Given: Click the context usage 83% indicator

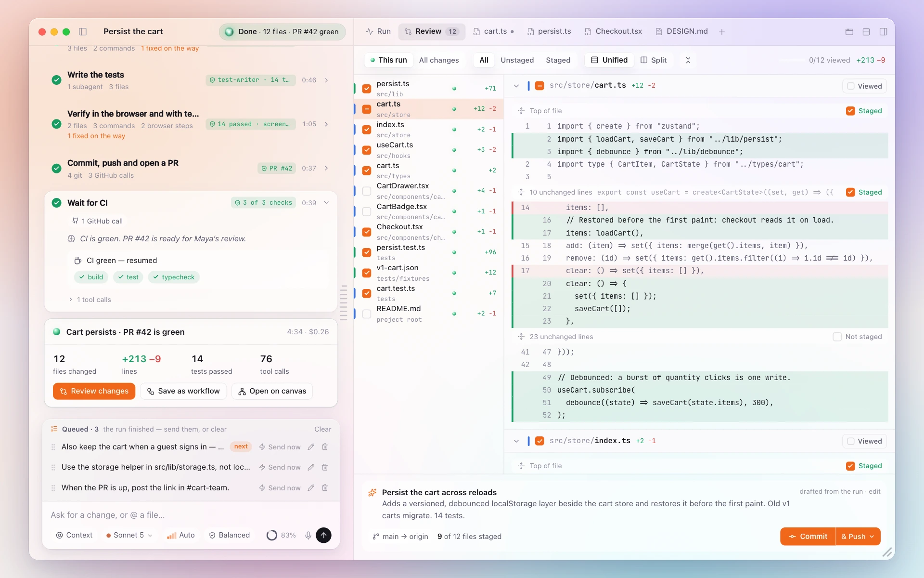Looking at the screenshot, I should point(282,535).
